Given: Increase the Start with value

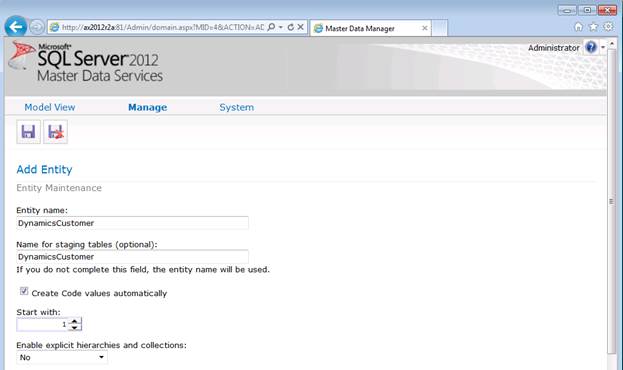Looking at the screenshot, I should pyautogui.click(x=75, y=321).
